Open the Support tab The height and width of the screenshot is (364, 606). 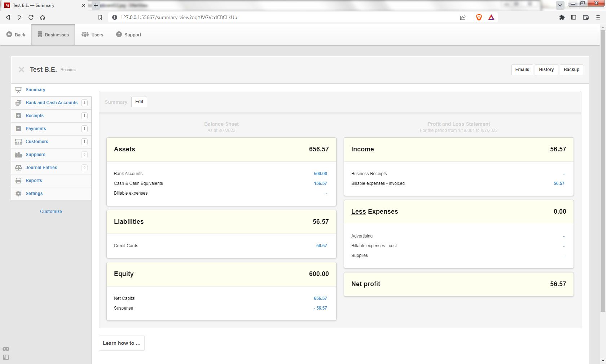(x=128, y=35)
